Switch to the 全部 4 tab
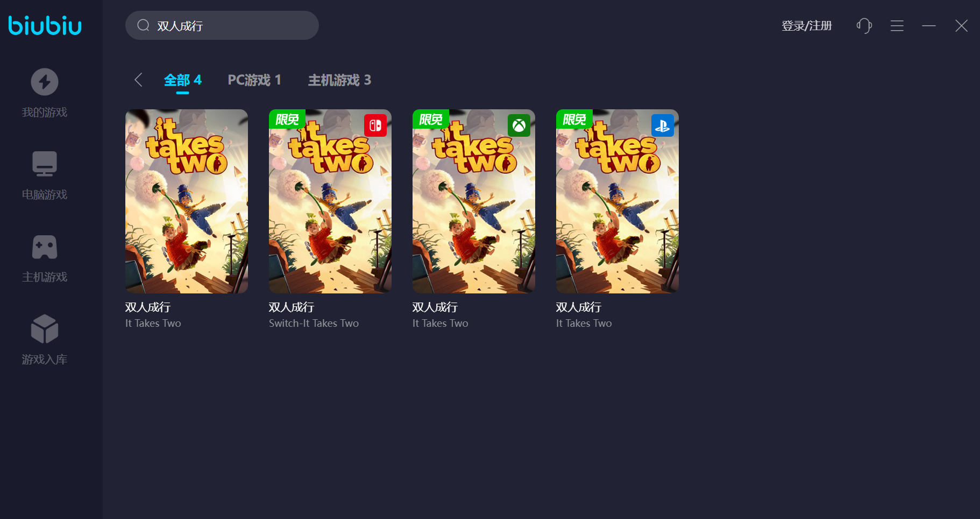This screenshot has height=519, width=980. click(183, 80)
